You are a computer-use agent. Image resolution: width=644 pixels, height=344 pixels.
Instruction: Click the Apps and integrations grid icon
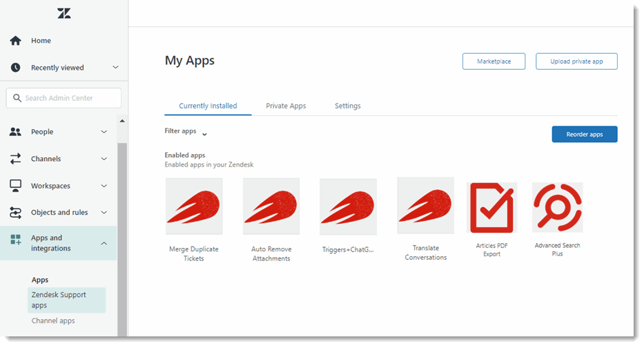click(16, 239)
